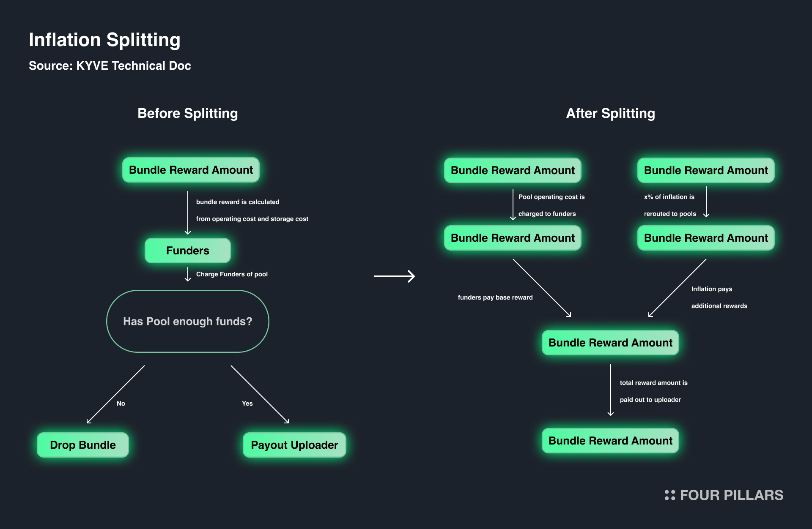Click the "No" branch label

point(121,404)
